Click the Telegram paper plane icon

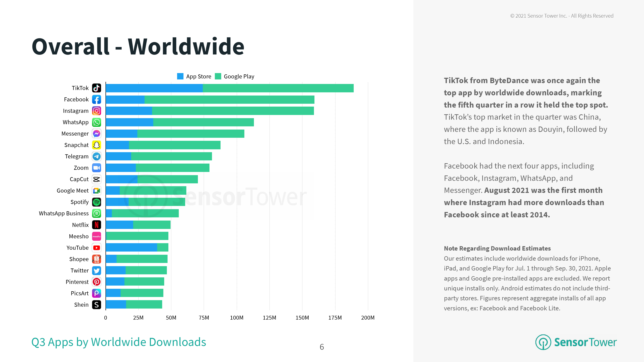pyautogui.click(x=96, y=156)
